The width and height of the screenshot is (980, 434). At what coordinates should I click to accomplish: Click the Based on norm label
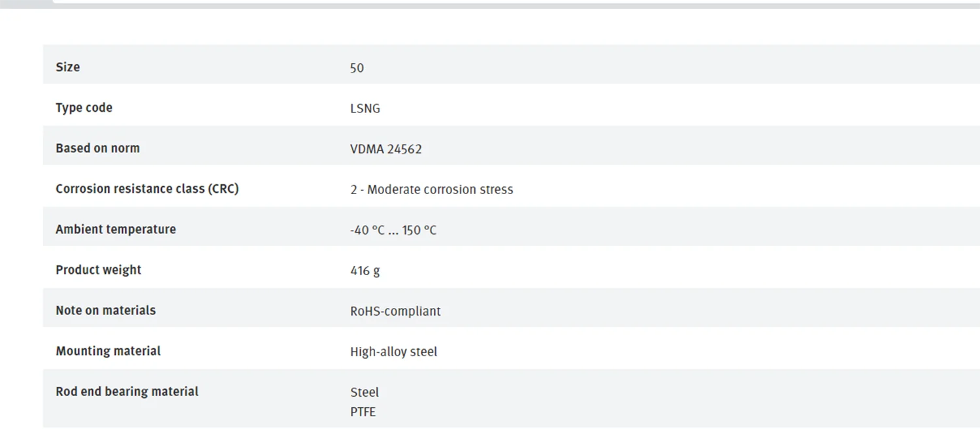pos(97,148)
